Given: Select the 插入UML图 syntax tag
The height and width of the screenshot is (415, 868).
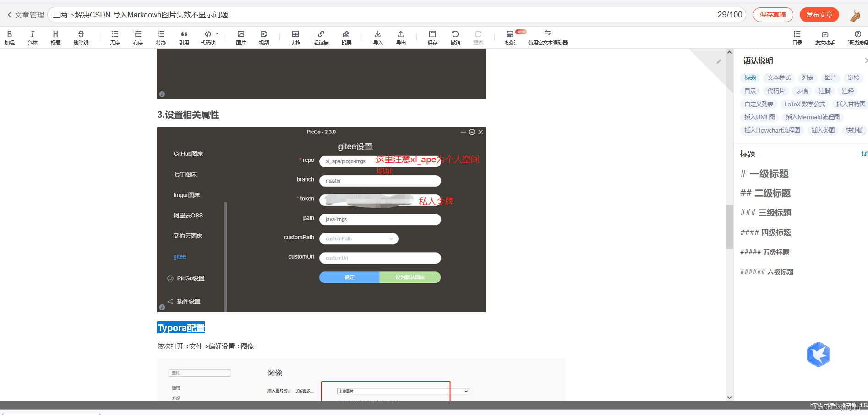Looking at the screenshot, I should (759, 117).
